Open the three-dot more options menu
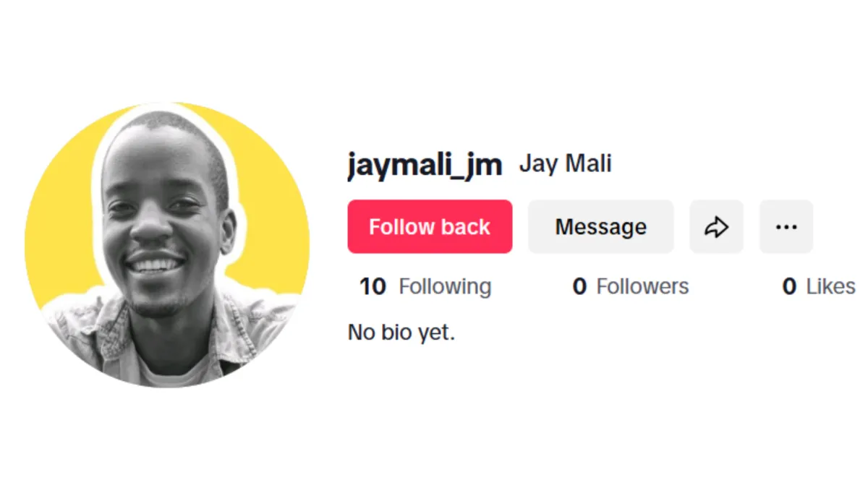Screen dimensions: 868x488 (786, 227)
